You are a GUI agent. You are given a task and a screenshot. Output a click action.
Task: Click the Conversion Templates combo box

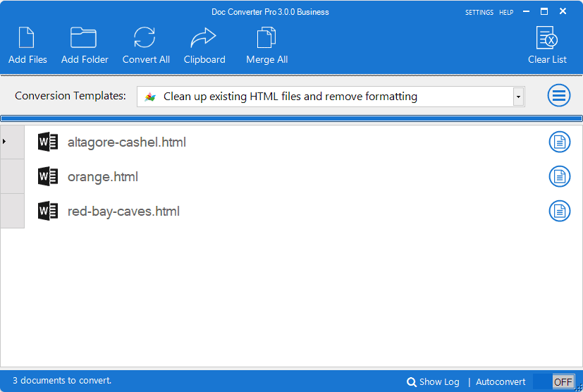pos(331,97)
